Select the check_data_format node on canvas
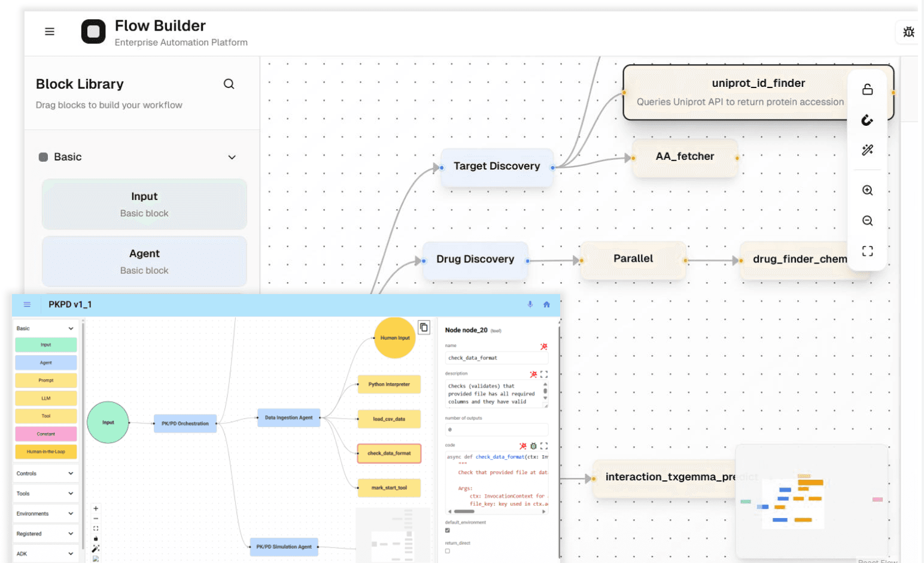Image resolution: width=924 pixels, height=563 pixels. (x=389, y=453)
